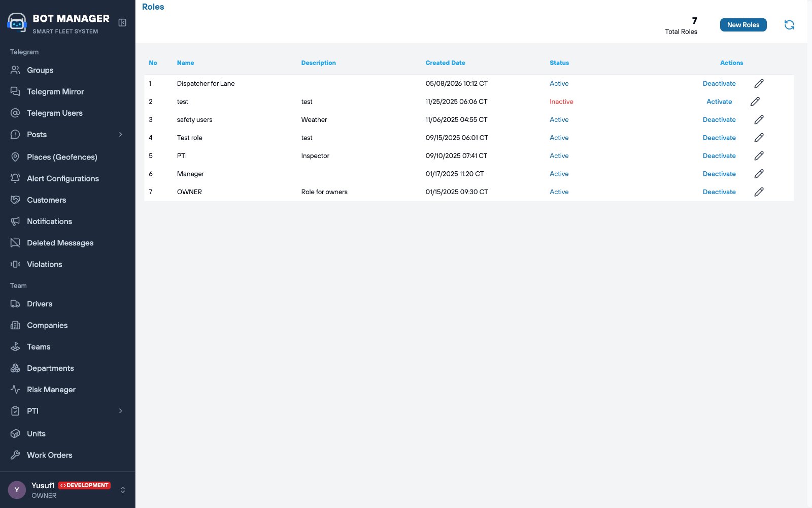Open the Yusuf1 user account menu

tap(67, 490)
